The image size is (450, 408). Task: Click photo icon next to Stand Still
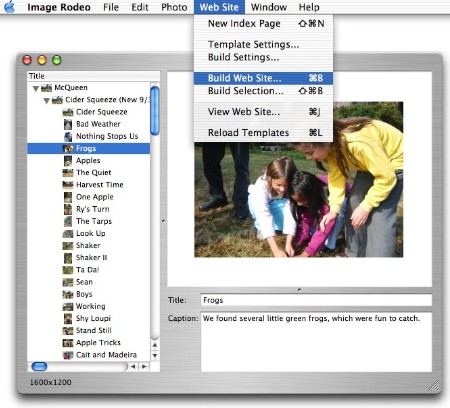point(68,331)
